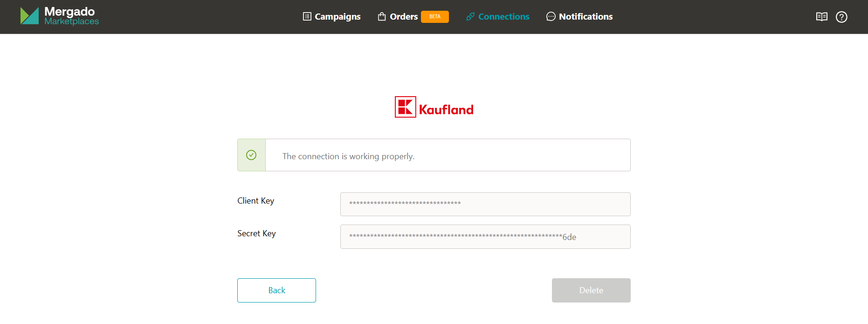This screenshot has width=868, height=324.
Task: Click the green connection status checkmark
Action: (x=251, y=155)
